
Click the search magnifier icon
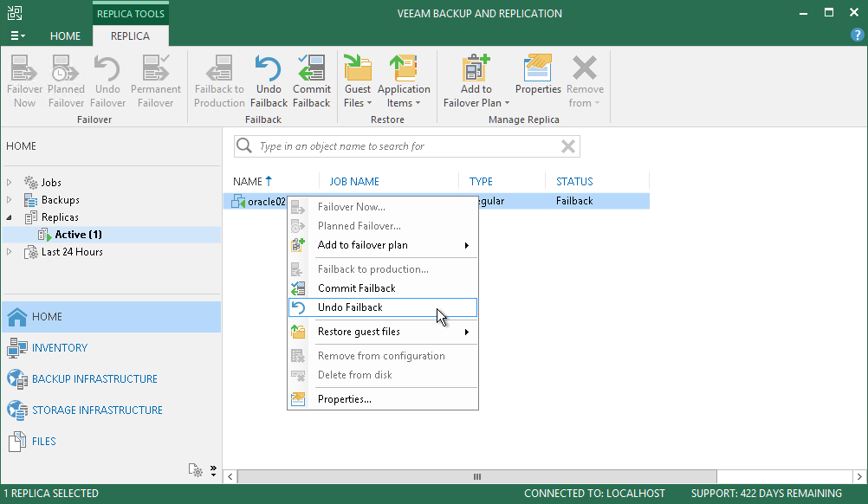[x=244, y=146]
